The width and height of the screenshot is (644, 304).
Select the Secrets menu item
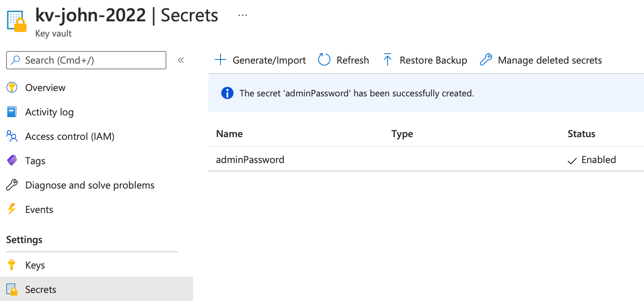[x=40, y=290]
